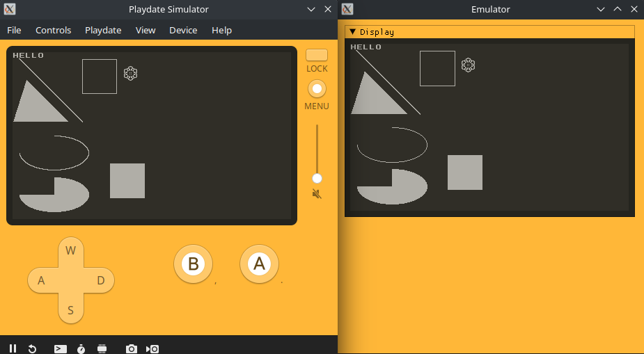
Task: Click the filled square on simulator screen
Action: coord(127,181)
